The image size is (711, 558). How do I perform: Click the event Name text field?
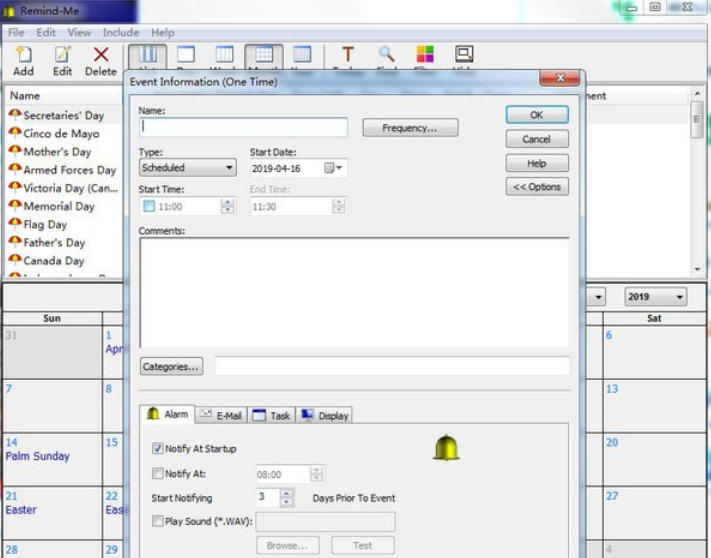pos(243,127)
